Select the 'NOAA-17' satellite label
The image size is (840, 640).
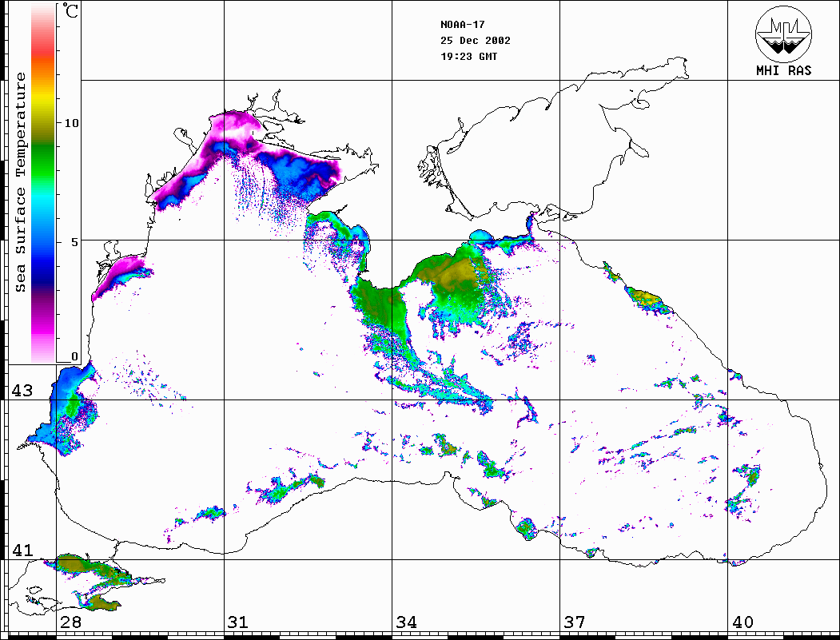(462, 25)
